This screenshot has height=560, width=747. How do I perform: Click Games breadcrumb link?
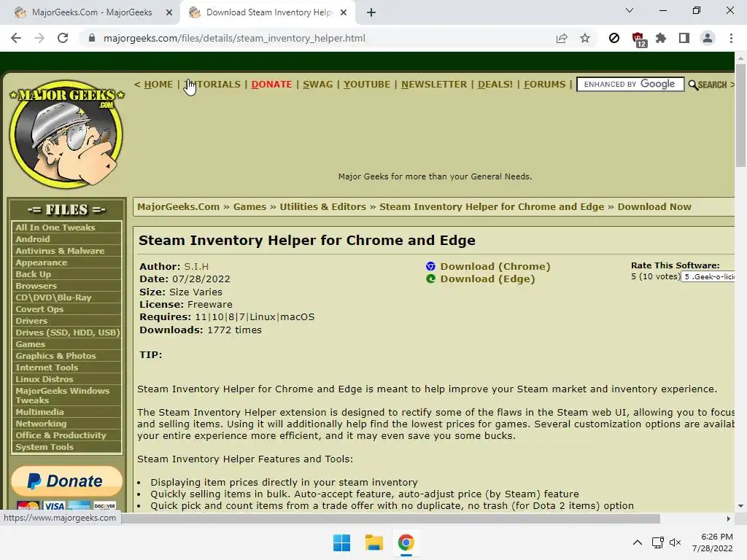point(249,206)
